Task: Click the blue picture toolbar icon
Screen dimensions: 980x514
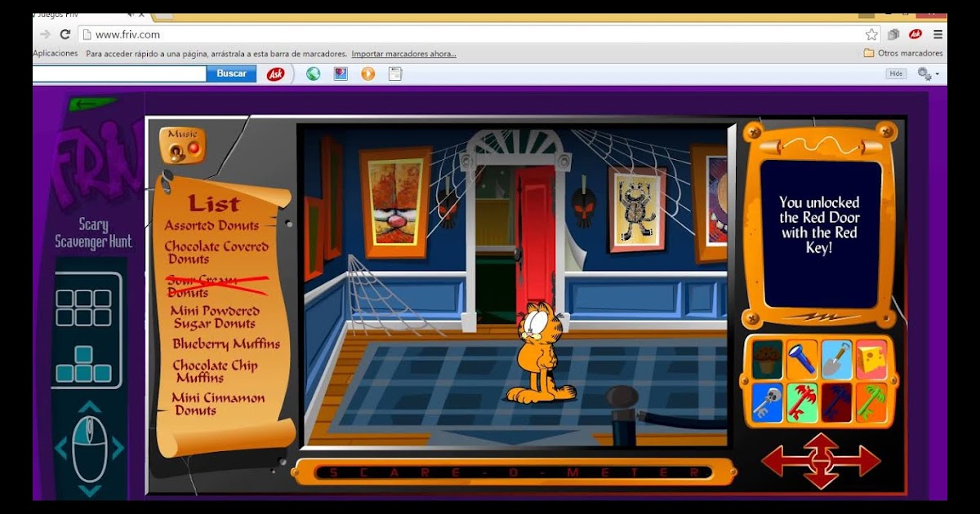Action: pyautogui.click(x=341, y=73)
